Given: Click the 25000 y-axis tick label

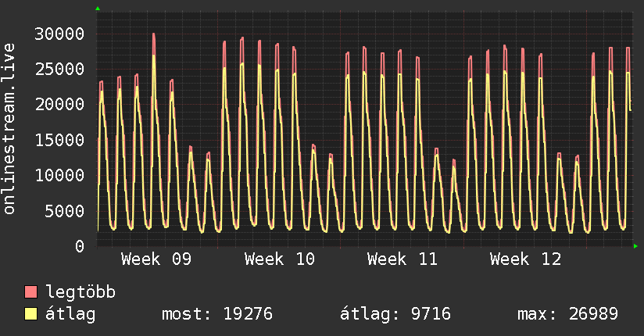Looking at the screenshot, I should [59, 69].
